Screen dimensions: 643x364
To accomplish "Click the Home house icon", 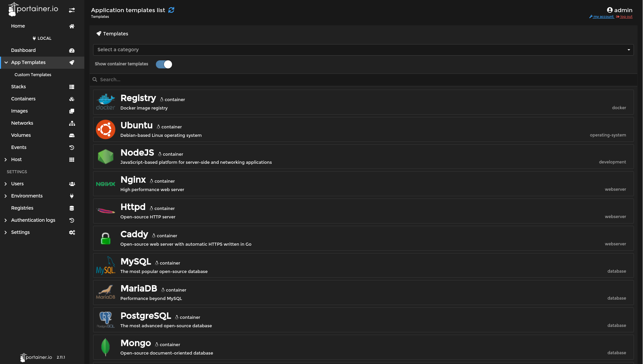I will (x=72, y=26).
